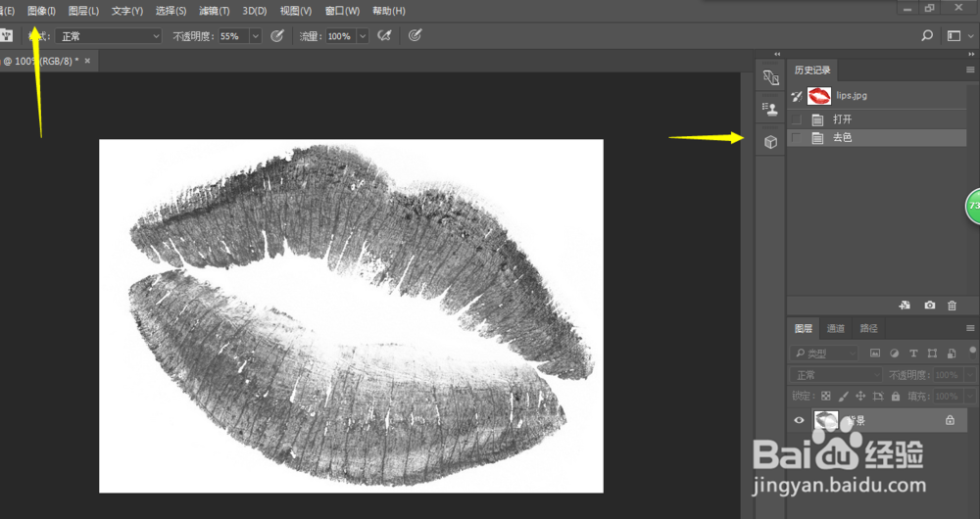Click the layer 不透明度 100% field

coord(947,375)
